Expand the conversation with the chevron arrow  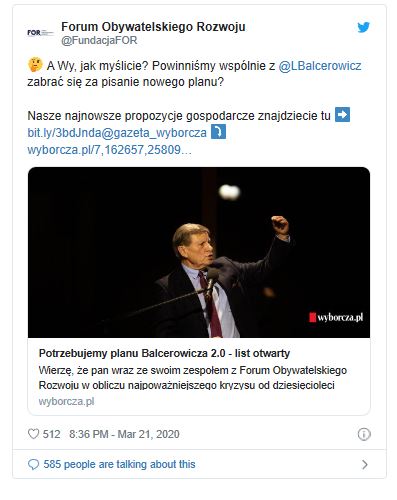(365, 464)
